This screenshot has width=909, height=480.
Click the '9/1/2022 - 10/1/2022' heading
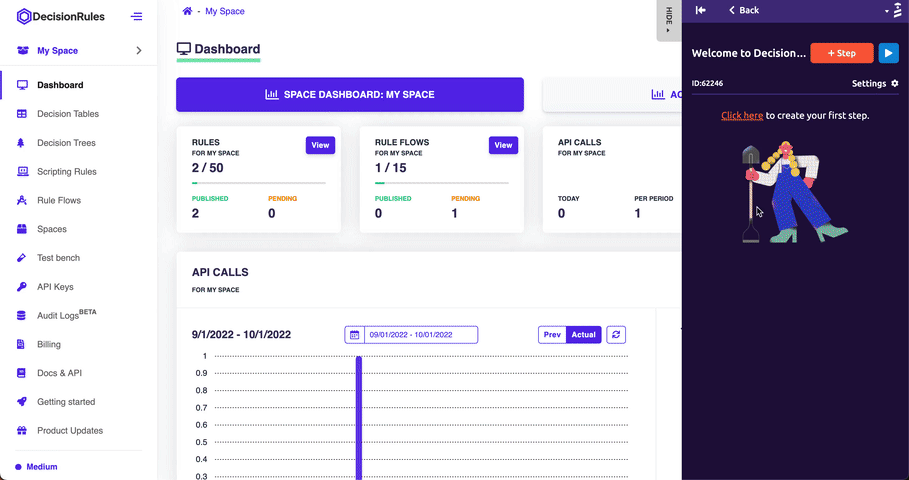click(x=241, y=334)
